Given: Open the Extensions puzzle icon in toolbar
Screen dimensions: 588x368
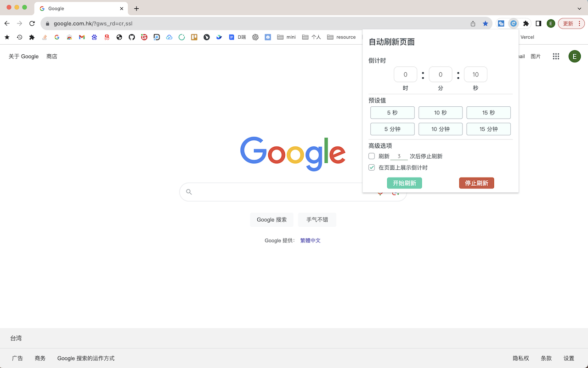Looking at the screenshot, I should click(526, 23).
